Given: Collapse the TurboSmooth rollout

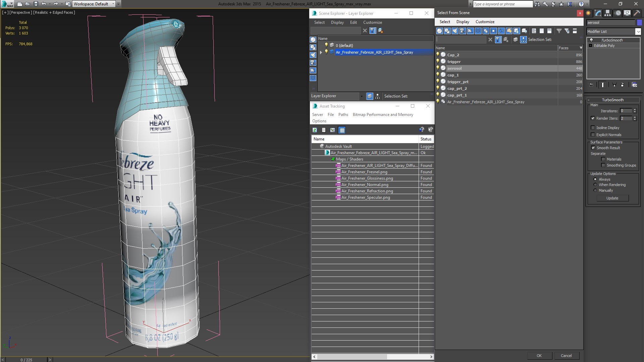Looking at the screenshot, I should (589, 100).
